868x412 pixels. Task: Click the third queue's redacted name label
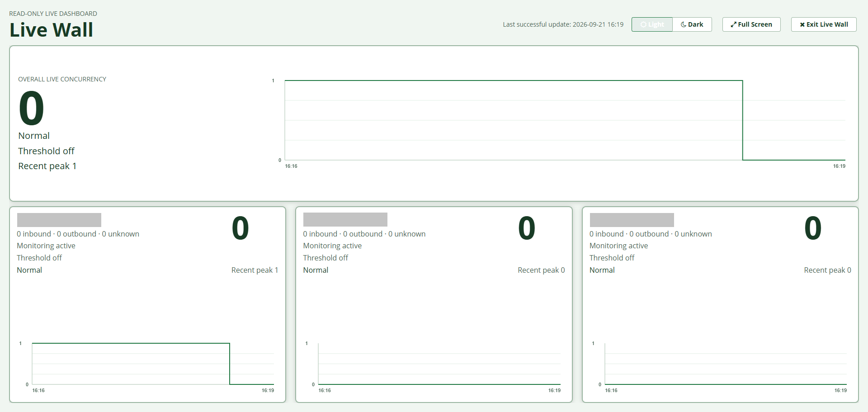click(x=632, y=220)
